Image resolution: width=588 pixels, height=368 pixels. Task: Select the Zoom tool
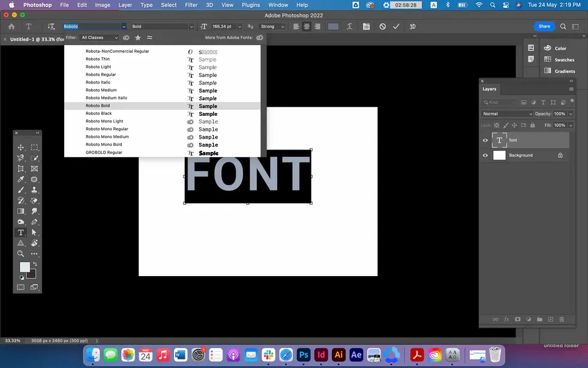coord(20,253)
